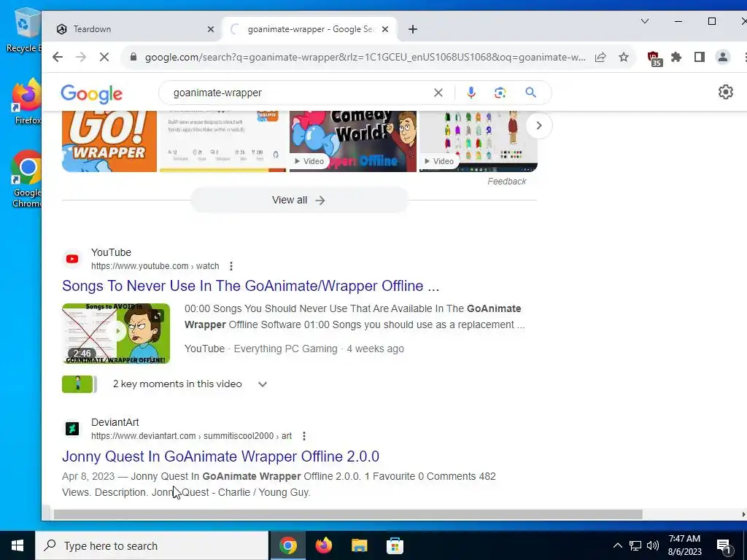Open the volume control in tray

point(653,545)
